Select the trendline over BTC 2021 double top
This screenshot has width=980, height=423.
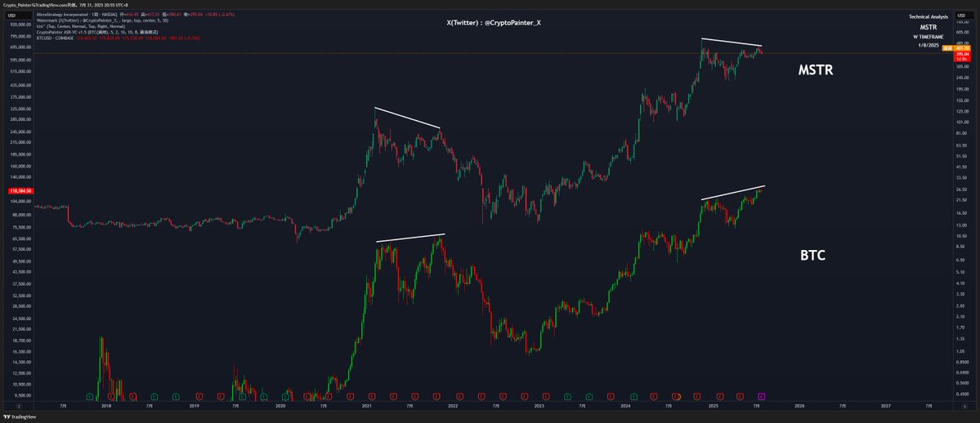tap(410, 238)
